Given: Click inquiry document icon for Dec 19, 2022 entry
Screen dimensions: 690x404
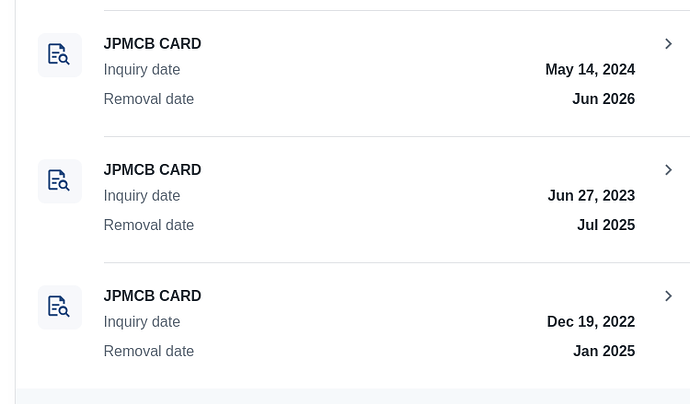Looking at the screenshot, I should click(59, 307).
